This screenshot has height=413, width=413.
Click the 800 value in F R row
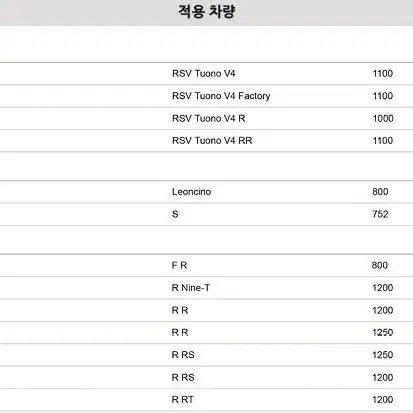click(x=380, y=265)
